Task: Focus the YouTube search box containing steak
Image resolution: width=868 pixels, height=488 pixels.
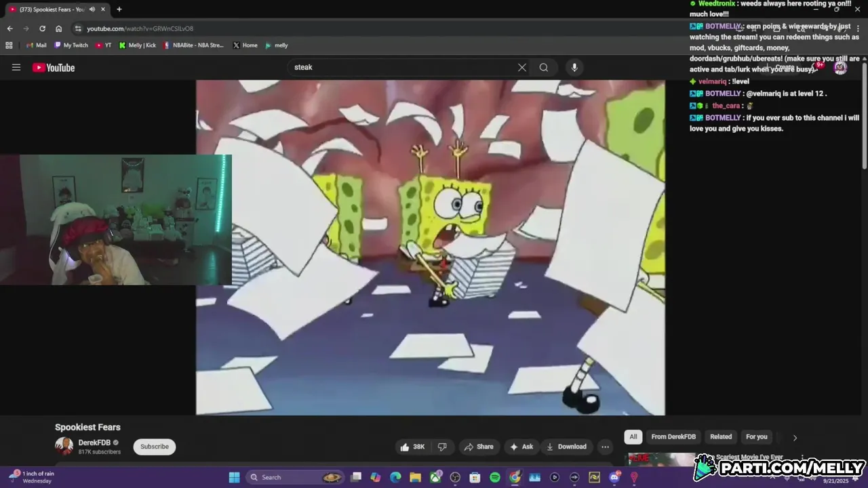Action: (403, 67)
